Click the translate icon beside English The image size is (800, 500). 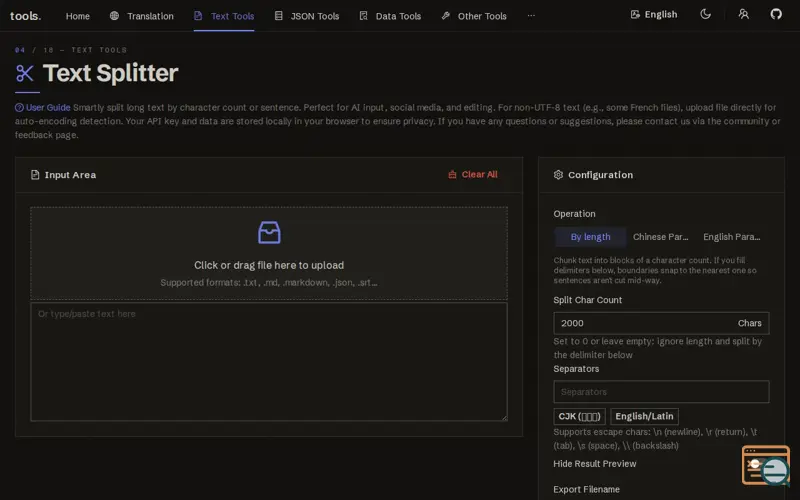coord(635,14)
